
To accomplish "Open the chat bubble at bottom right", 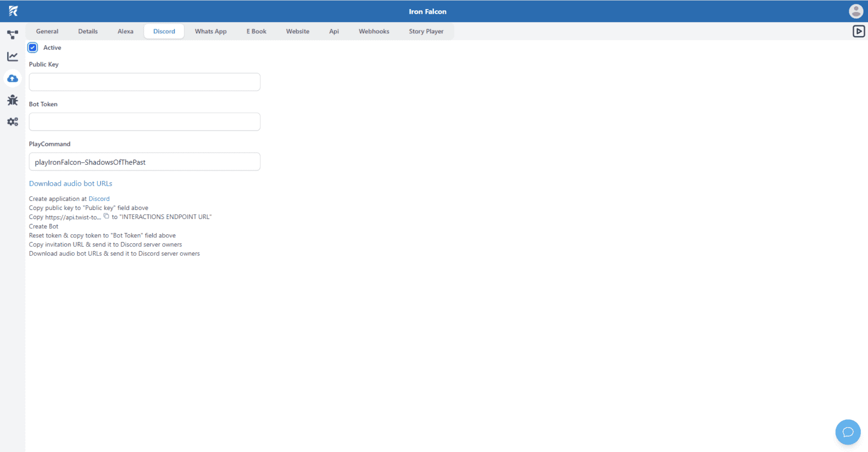I will (x=848, y=432).
